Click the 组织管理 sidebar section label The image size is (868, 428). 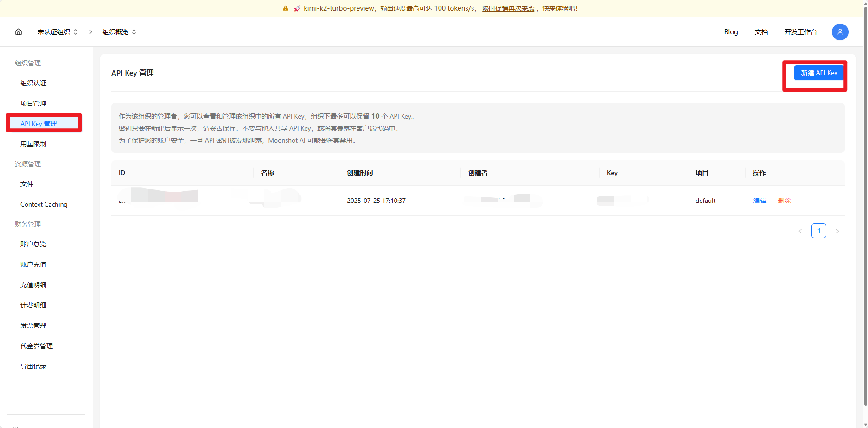coord(28,63)
